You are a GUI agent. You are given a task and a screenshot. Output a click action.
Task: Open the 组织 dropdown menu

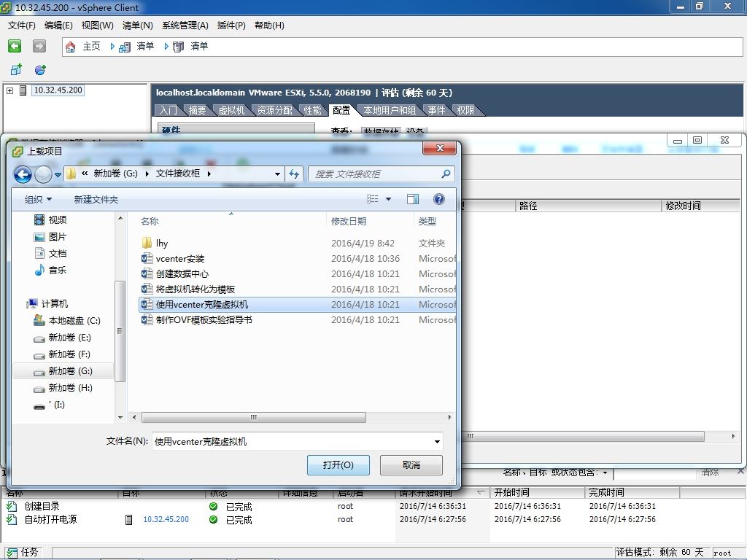[38, 199]
